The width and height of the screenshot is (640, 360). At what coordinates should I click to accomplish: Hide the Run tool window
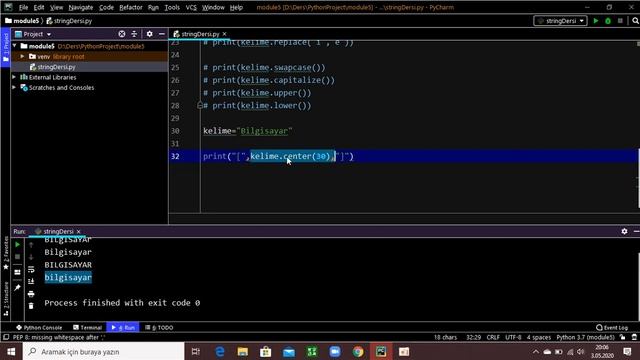pyautogui.click(x=636, y=231)
